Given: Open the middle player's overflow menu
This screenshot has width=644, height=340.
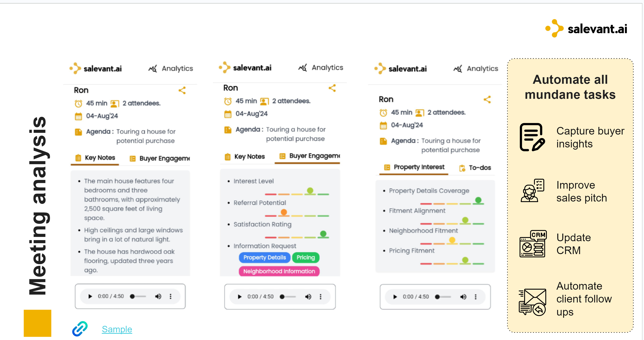Looking at the screenshot, I should click(320, 297).
